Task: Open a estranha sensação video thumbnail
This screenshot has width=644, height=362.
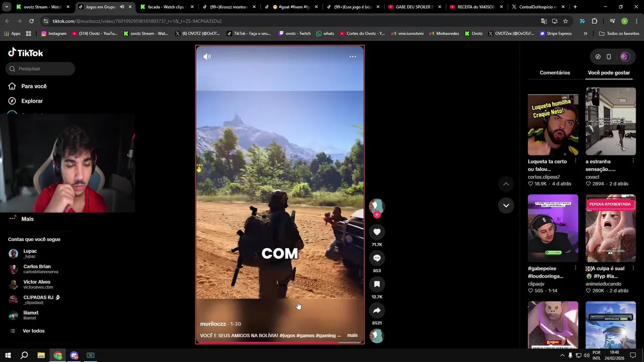Action: click(x=611, y=122)
